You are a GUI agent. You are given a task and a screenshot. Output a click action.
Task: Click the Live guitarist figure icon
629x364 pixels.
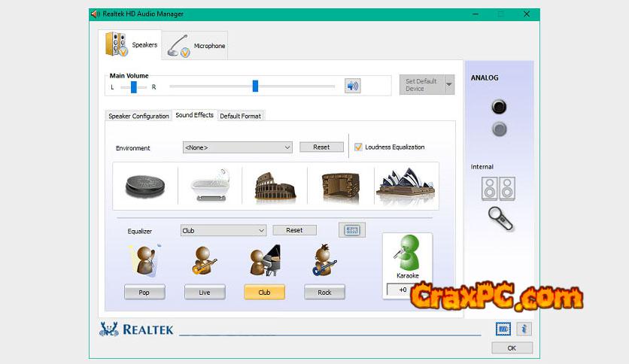tap(204, 260)
